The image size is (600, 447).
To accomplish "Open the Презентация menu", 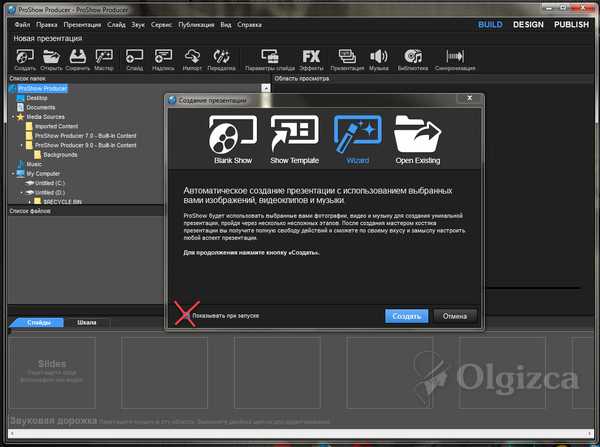I will [x=82, y=25].
